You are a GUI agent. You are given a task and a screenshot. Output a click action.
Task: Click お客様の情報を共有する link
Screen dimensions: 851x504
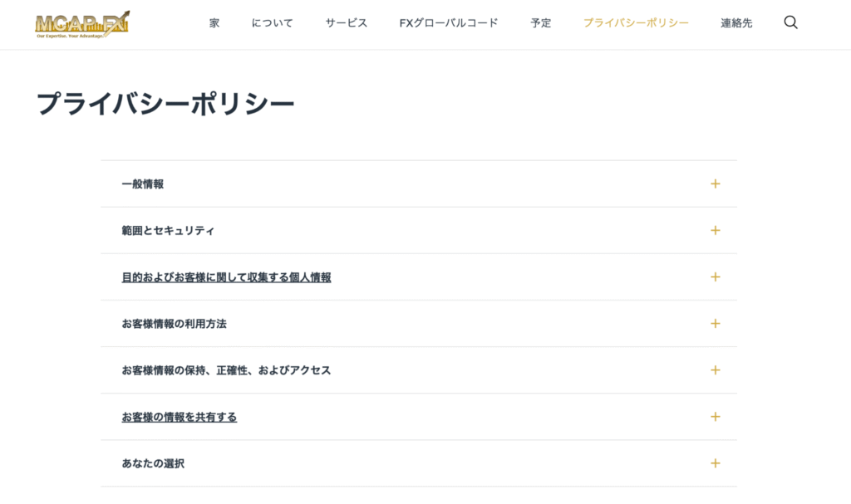(x=180, y=417)
